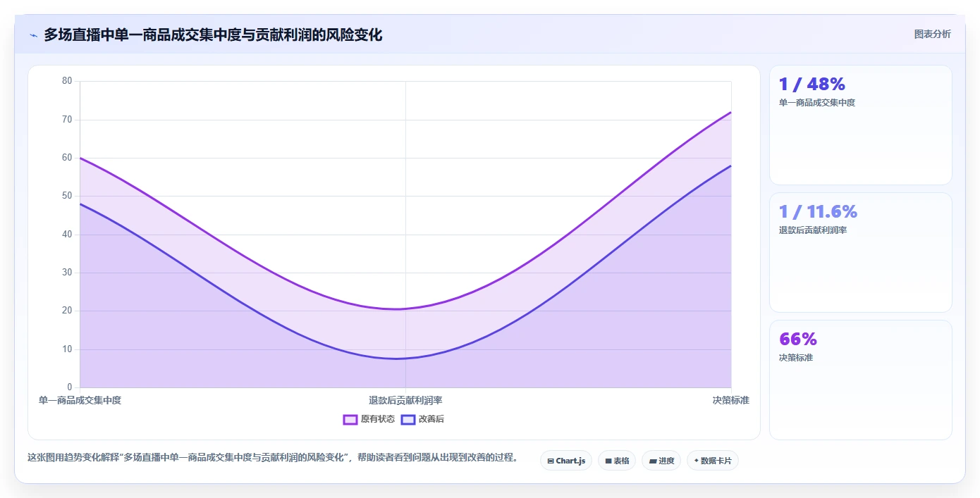Click the 数据卡片 tag chip
Image resolution: width=980 pixels, height=498 pixels.
tap(713, 461)
